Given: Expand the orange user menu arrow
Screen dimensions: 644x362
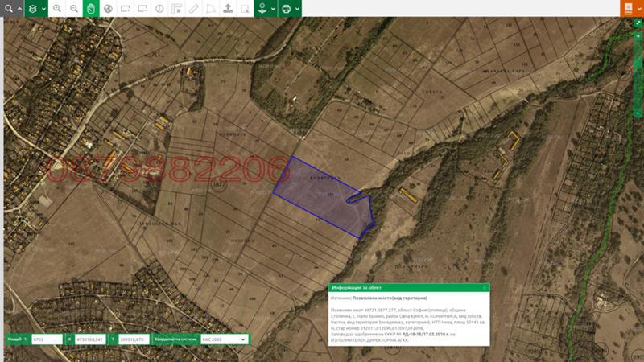Looking at the screenshot, I should click(638, 8).
